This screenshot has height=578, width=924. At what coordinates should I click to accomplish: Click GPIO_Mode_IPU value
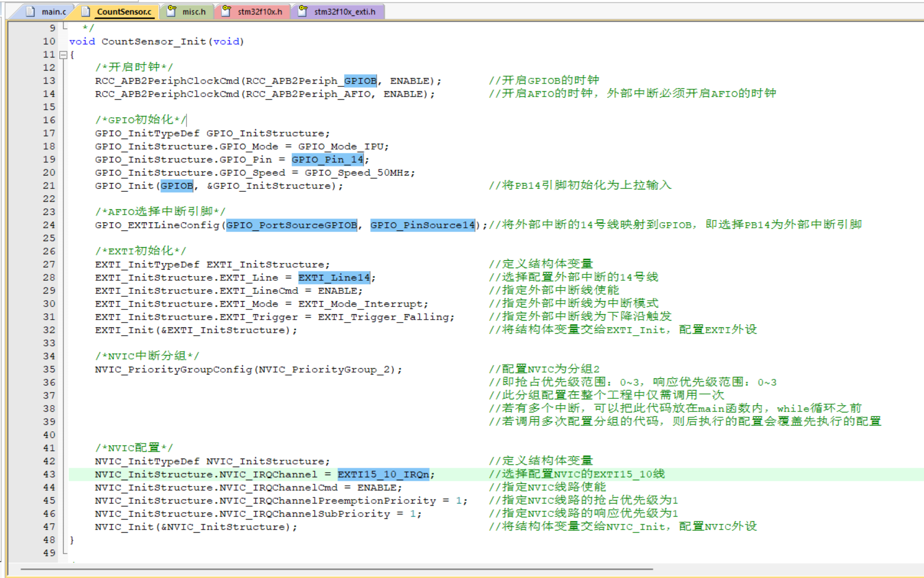coord(341,146)
